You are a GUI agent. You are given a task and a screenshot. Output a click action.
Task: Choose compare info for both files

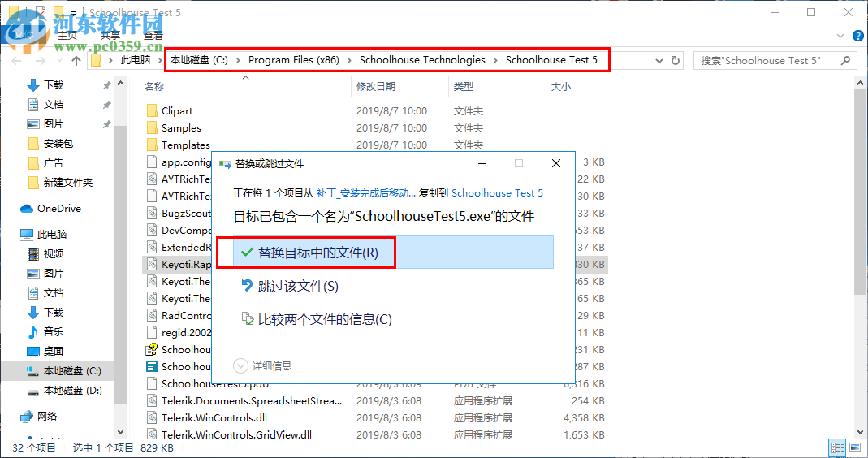(317, 319)
